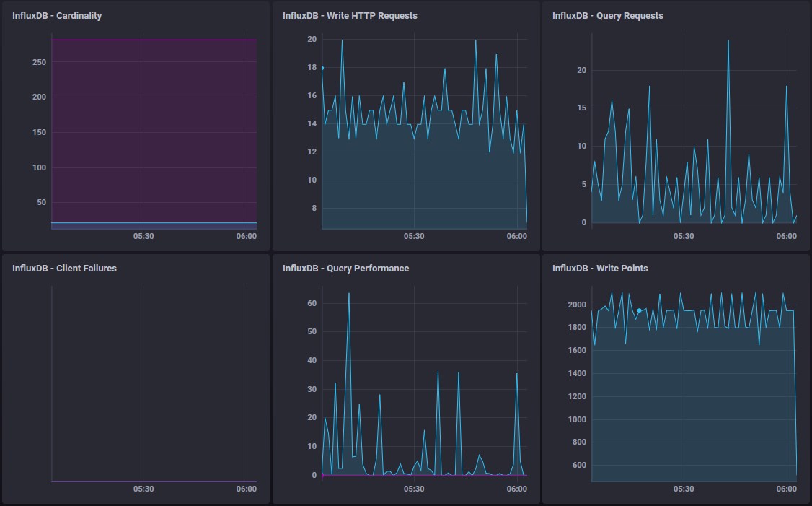Click the 06:00 label in Write Points panel
812x506 pixels.
coord(787,489)
